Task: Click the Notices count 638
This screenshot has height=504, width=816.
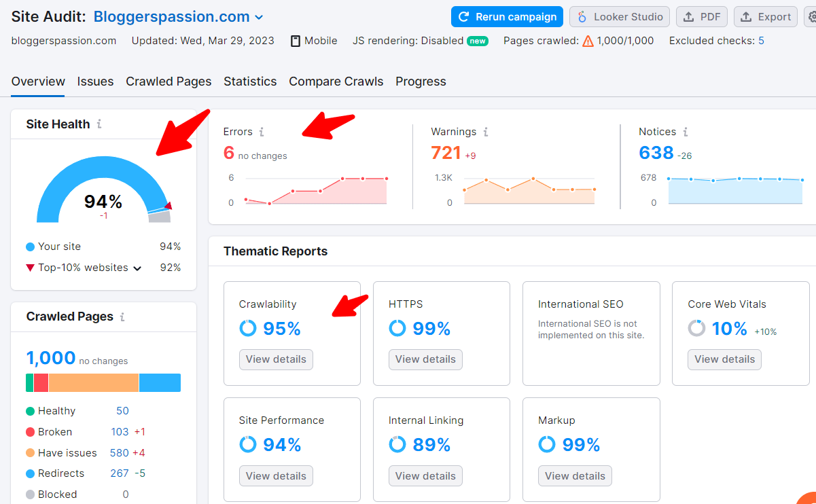Action: (x=656, y=153)
